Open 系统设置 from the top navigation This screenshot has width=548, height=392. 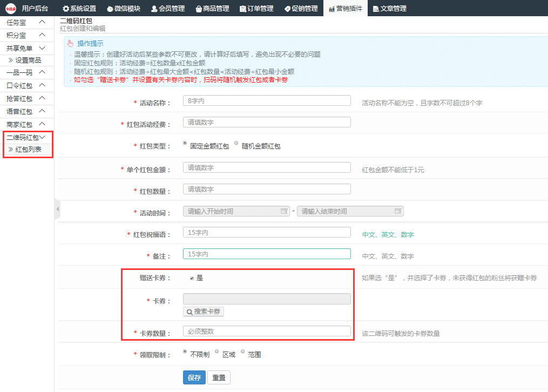(79, 9)
